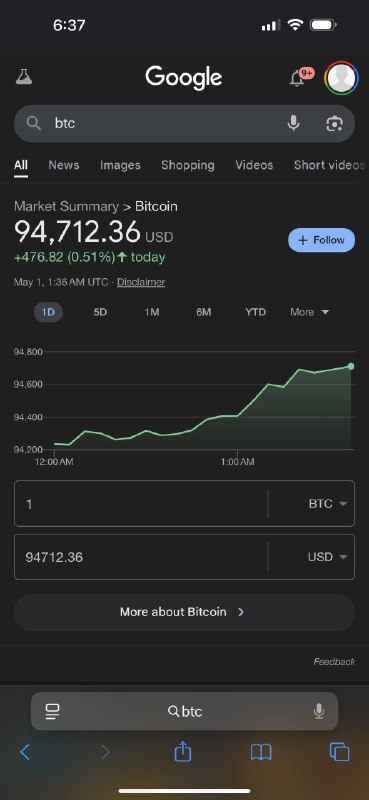Open Google account profile avatar
Viewport: 369px width, 800px height.
(x=342, y=78)
